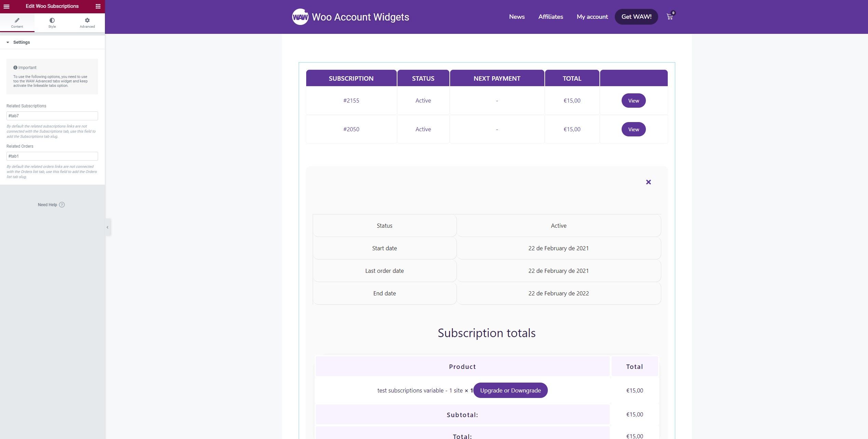Open the Affiliates menu item
This screenshot has height=439, width=868.
(x=551, y=17)
